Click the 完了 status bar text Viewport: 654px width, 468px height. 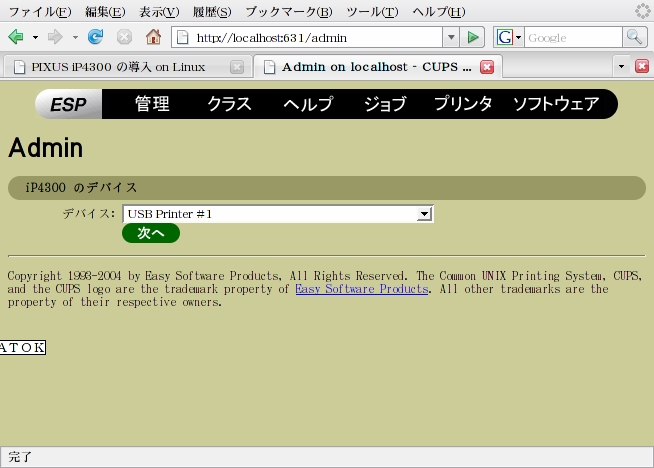point(20,457)
